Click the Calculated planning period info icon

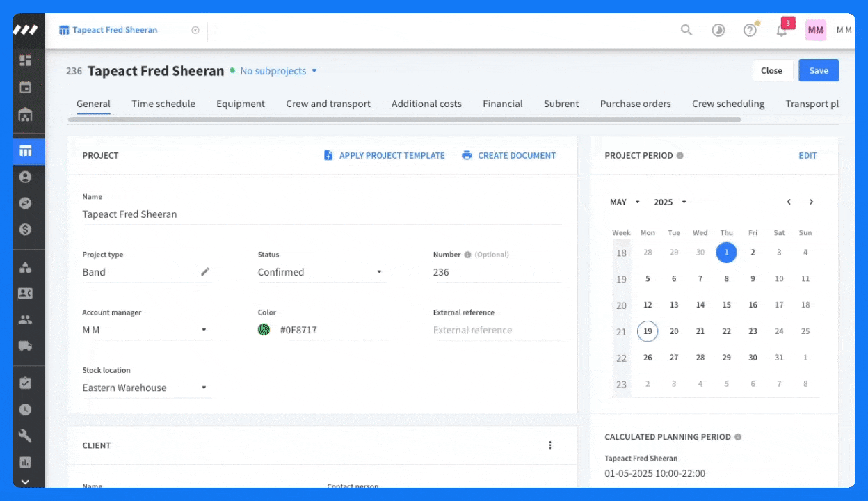[x=738, y=437]
